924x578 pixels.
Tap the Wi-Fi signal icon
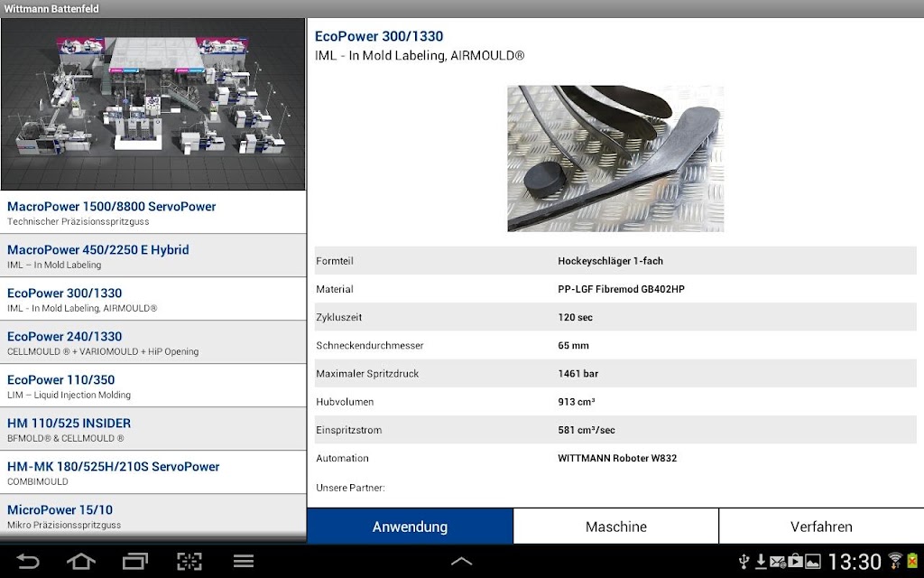tap(895, 560)
